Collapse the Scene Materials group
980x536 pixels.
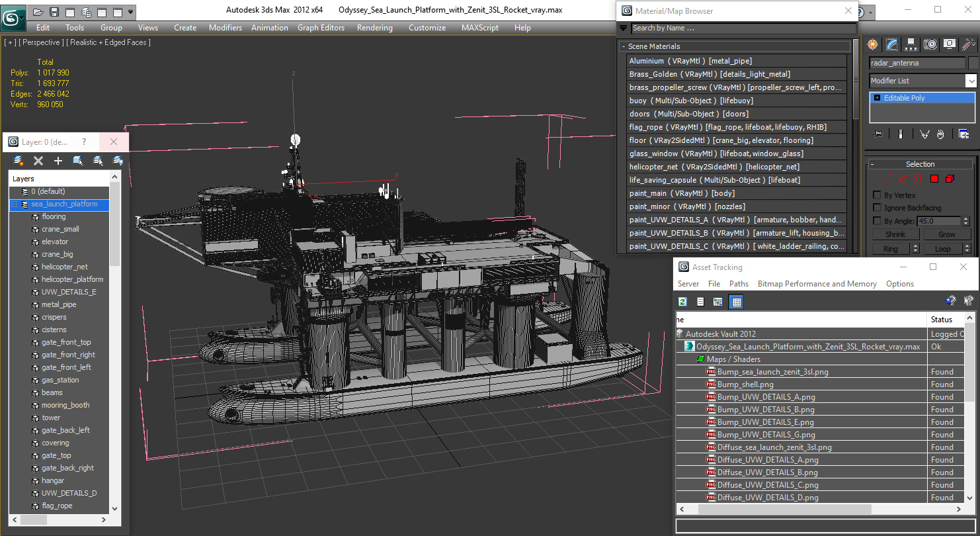click(623, 46)
